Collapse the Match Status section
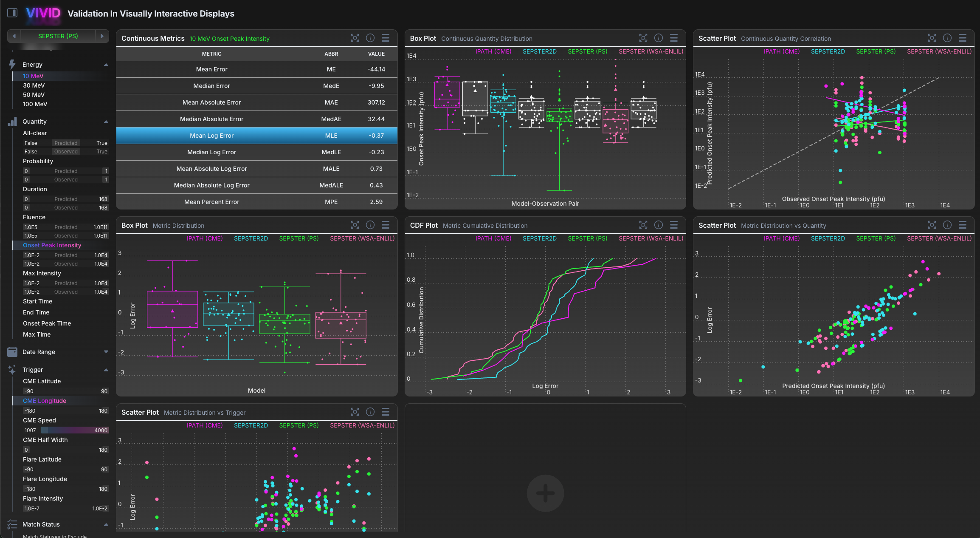 (106, 524)
